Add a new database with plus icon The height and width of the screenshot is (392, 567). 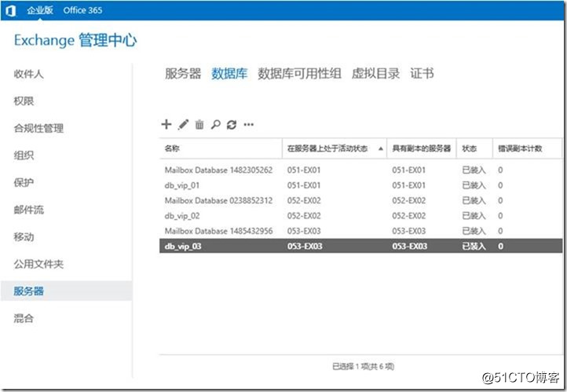[x=166, y=124]
